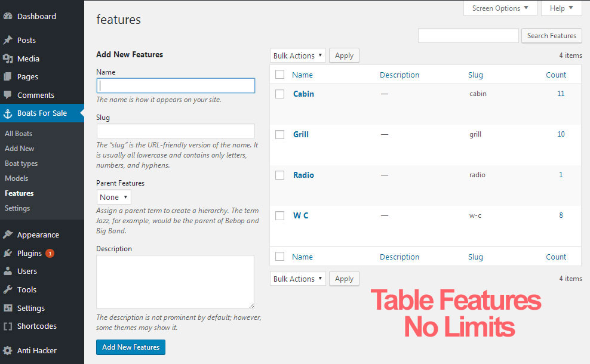Sort by Count in the table footer
The width and height of the screenshot is (590, 364).
(x=556, y=257)
